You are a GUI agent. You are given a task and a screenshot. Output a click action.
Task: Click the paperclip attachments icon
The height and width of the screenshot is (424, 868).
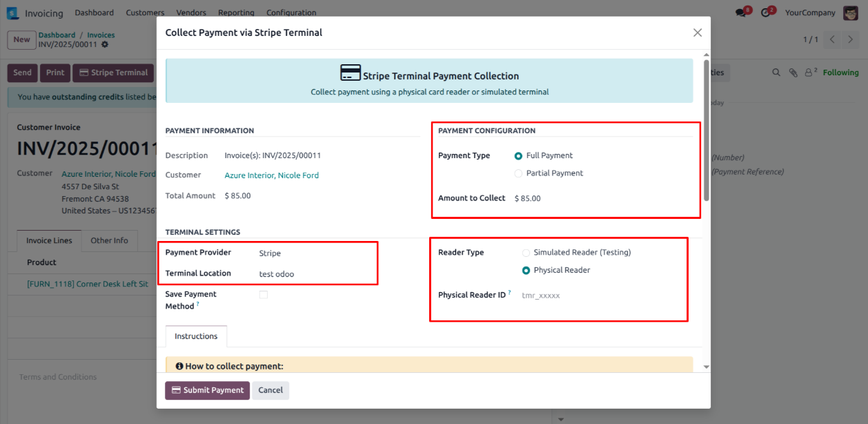coord(793,73)
